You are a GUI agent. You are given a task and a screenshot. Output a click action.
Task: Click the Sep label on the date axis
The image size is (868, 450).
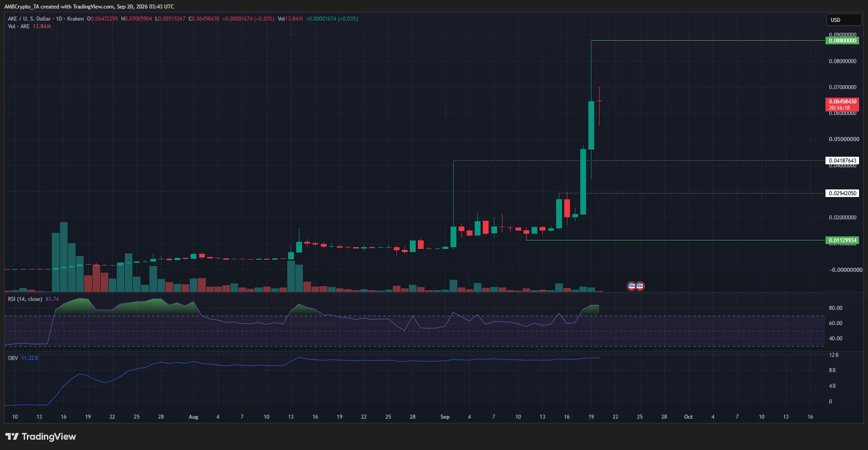(x=445, y=417)
